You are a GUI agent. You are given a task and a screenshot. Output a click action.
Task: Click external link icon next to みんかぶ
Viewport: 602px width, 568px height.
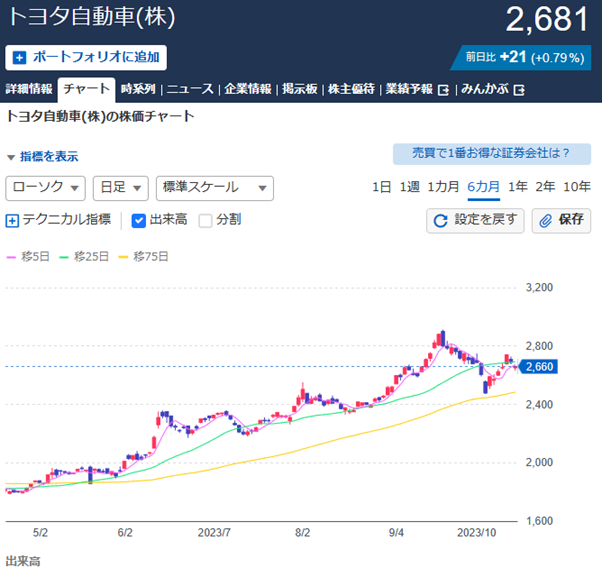519,90
